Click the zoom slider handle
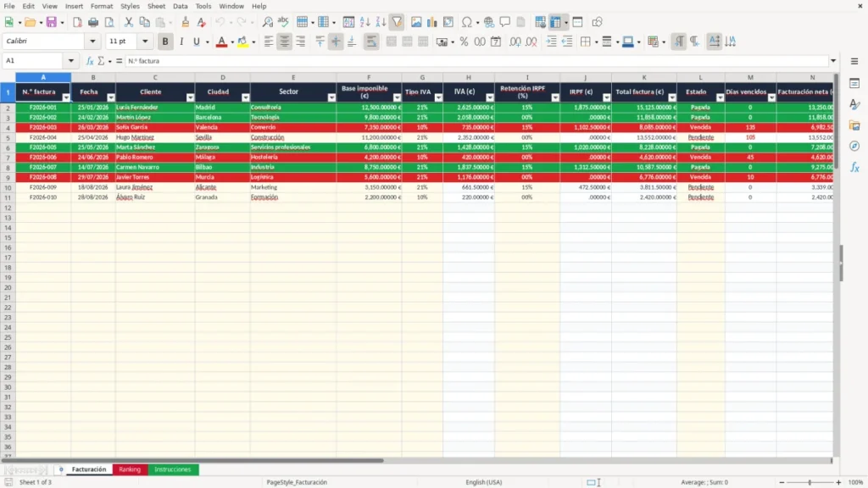The width and height of the screenshot is (868, 488). 810,482
